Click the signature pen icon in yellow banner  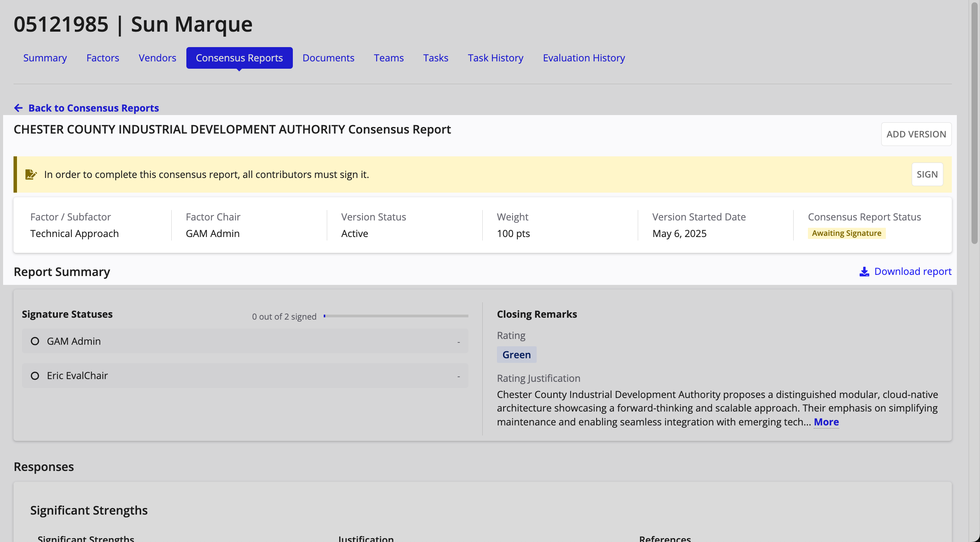coord(31,174)
